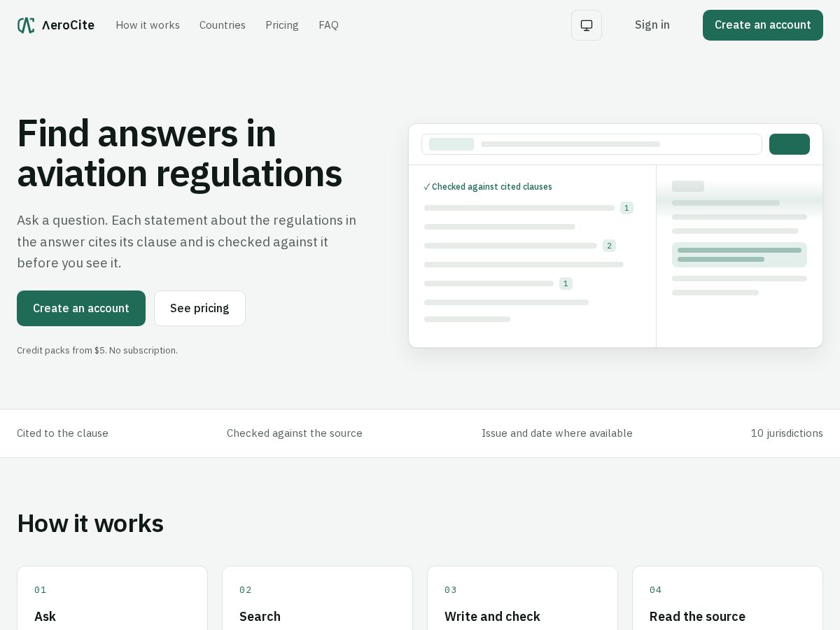This screenshot has height=630, width=840.
Task: Click the "Checked against the source" text
Action: [x=295, y=433]
